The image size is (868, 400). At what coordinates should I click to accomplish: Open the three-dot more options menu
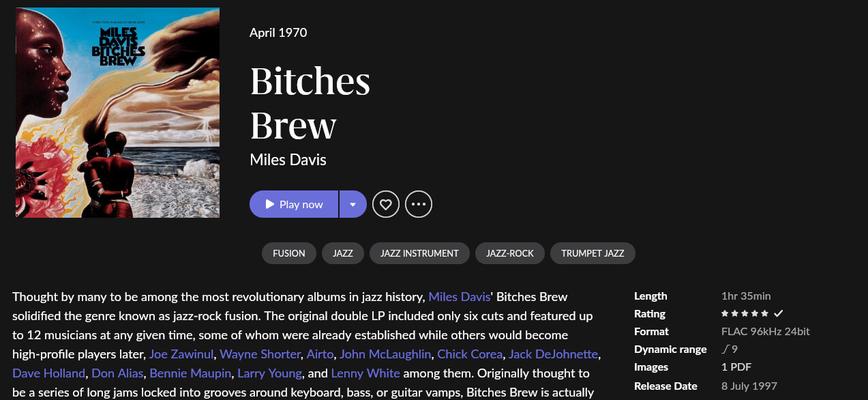pos(419,204)
